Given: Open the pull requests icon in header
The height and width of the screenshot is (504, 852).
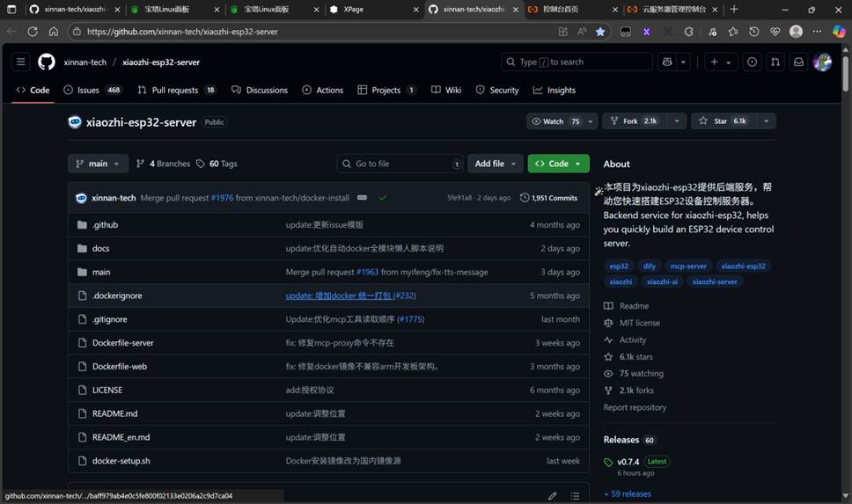Looking at the screenshot, I should pos(775,62).
